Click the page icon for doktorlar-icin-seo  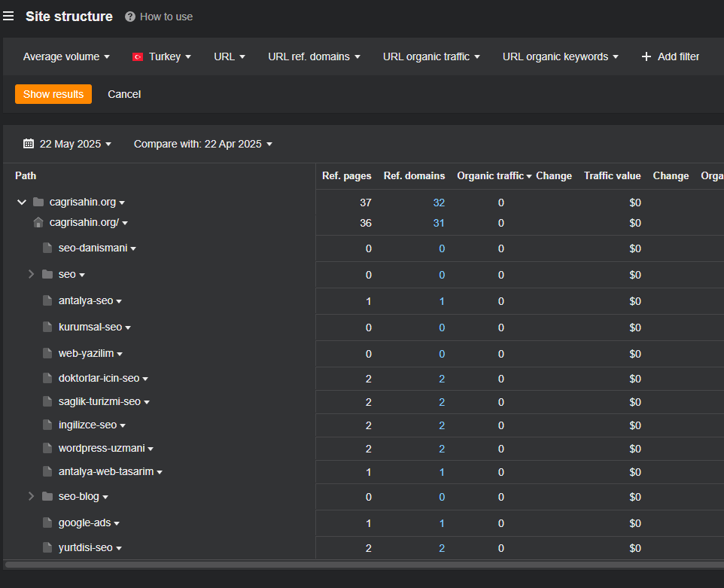[x=47, y=378]
